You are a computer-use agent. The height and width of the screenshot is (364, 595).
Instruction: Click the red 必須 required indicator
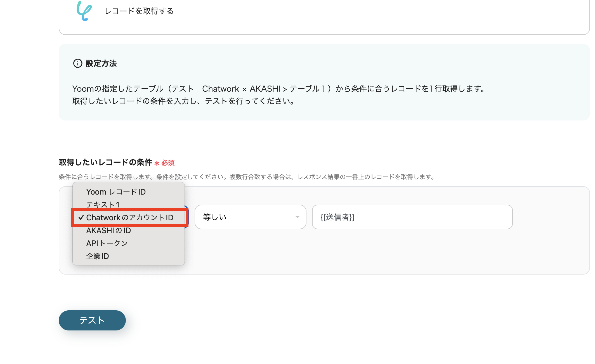pos(167,163)
